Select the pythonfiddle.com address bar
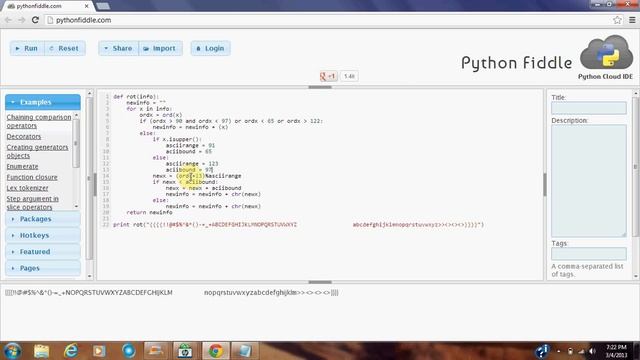 coord(327,20)
